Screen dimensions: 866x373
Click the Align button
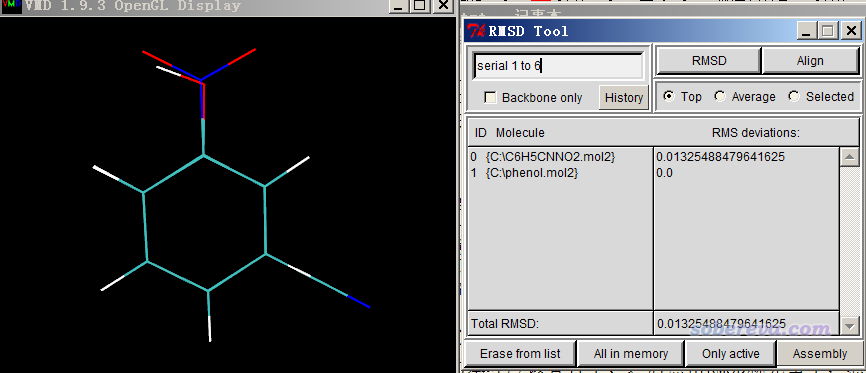pyautogui.click(x=810, y=61)
